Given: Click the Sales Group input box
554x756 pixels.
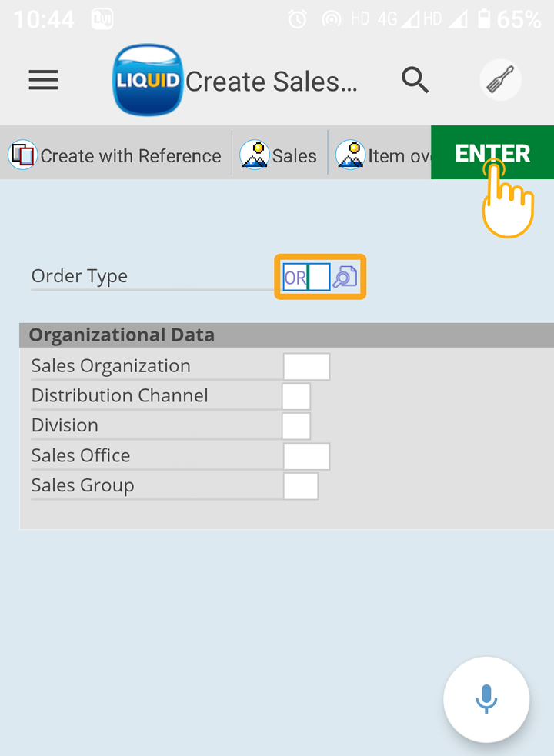Looking at the screenshot, I should [301, 486].
